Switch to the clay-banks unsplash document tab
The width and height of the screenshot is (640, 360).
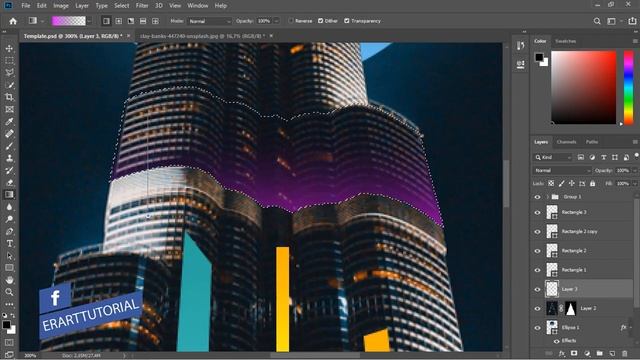point(202,36)
